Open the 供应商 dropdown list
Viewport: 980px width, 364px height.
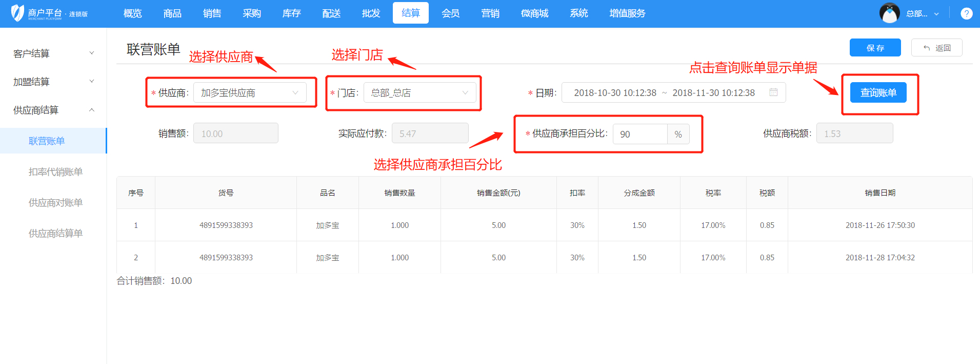250,93
